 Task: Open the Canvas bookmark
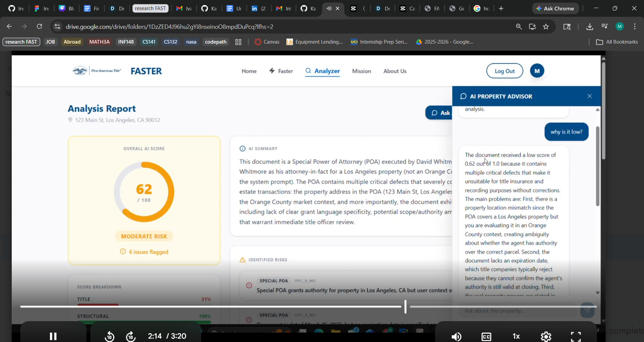(267, 42)
